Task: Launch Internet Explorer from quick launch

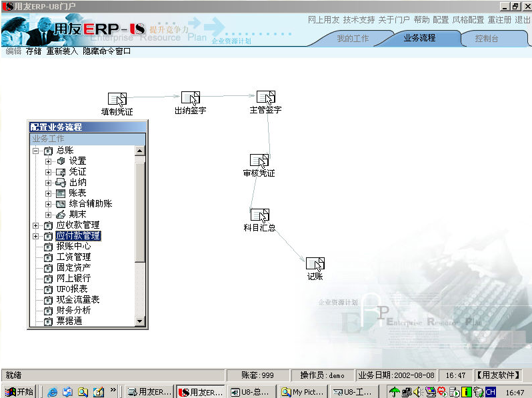Action: [x=53, y=392]
